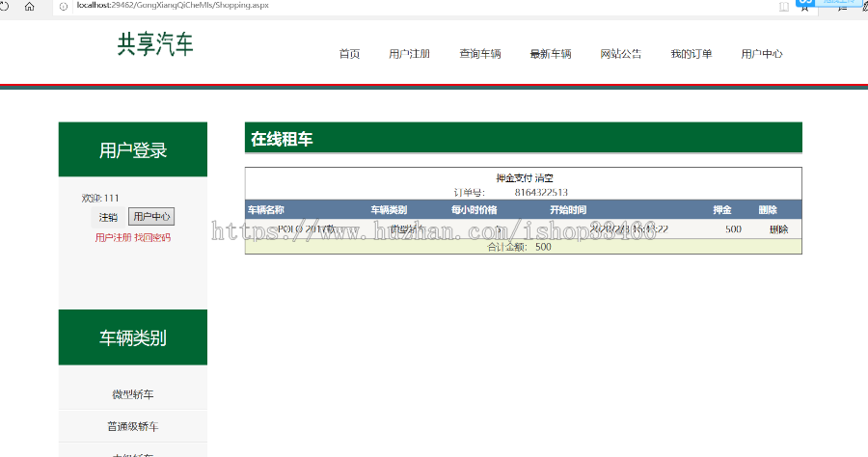Viewport: 868px width, 457px height.
Task: Click the 用户登录 panel header
Action: point(133,149)
